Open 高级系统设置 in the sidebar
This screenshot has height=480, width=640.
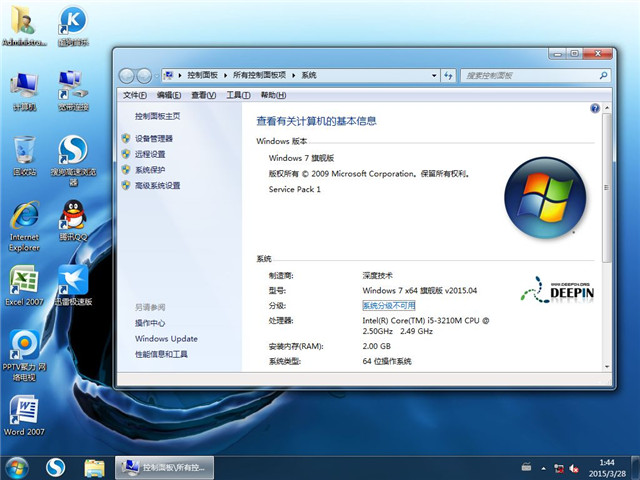pyautogui.click(x=157, y=186)
